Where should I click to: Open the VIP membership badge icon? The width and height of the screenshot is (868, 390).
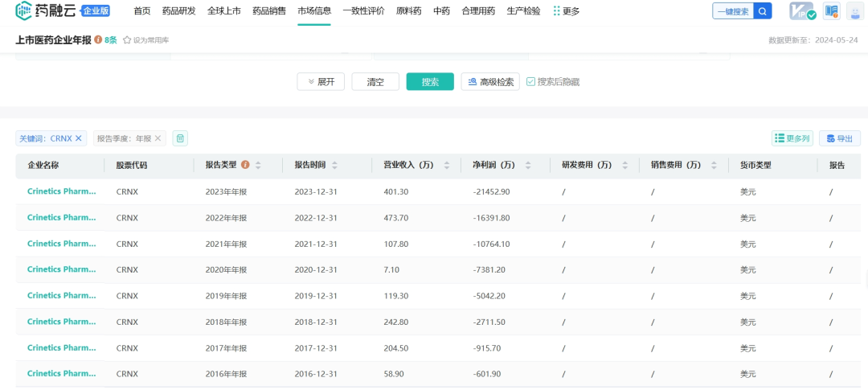[801, 11]
